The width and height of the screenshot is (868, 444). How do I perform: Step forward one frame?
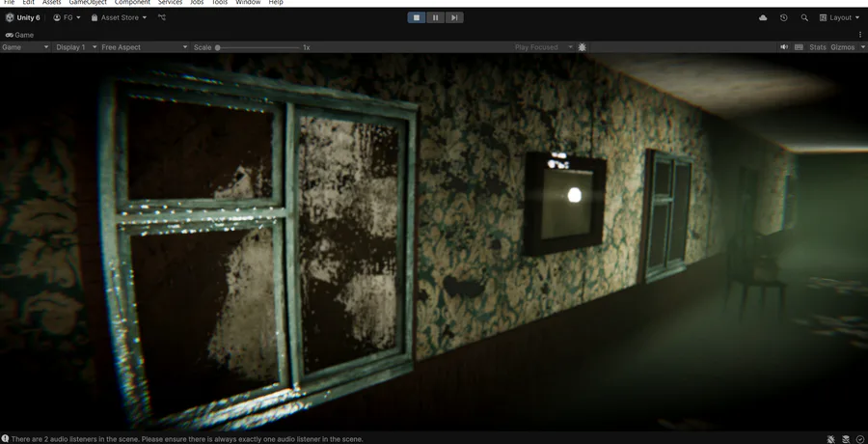(x=454, y=17)
